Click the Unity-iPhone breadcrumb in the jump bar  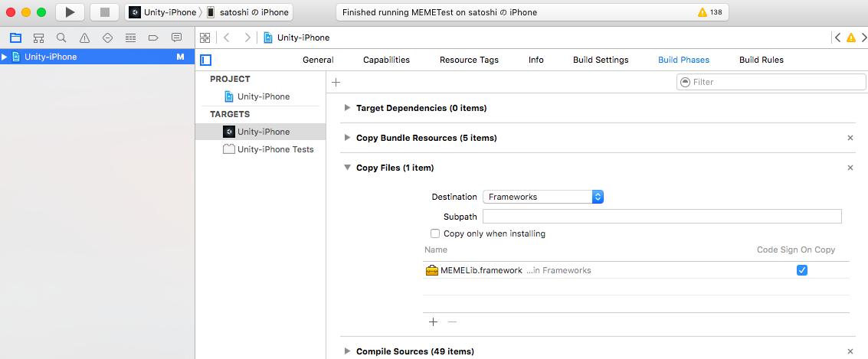[296, 38]
